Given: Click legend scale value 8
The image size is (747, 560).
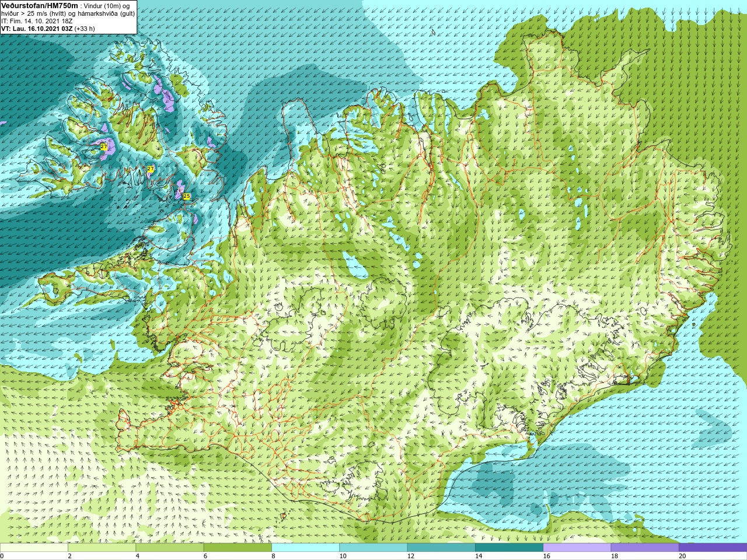Looking at the screenshot, I should click(274, 556).
